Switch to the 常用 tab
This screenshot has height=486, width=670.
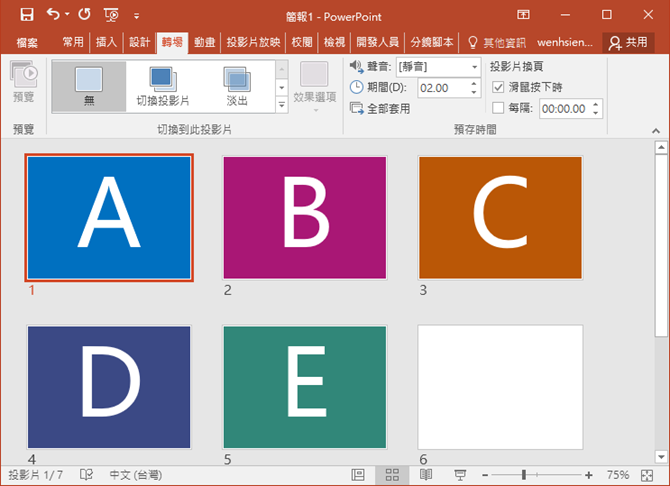[73, 42]
